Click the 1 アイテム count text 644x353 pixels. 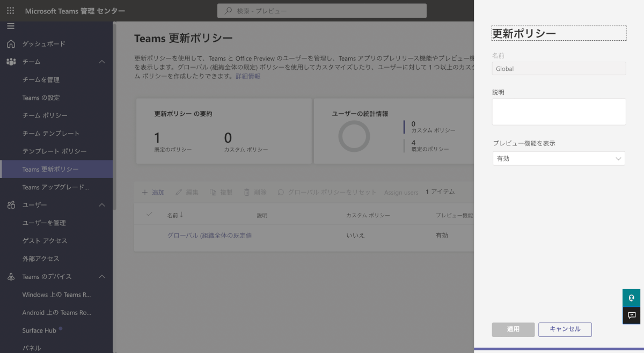tap(440, 192)
